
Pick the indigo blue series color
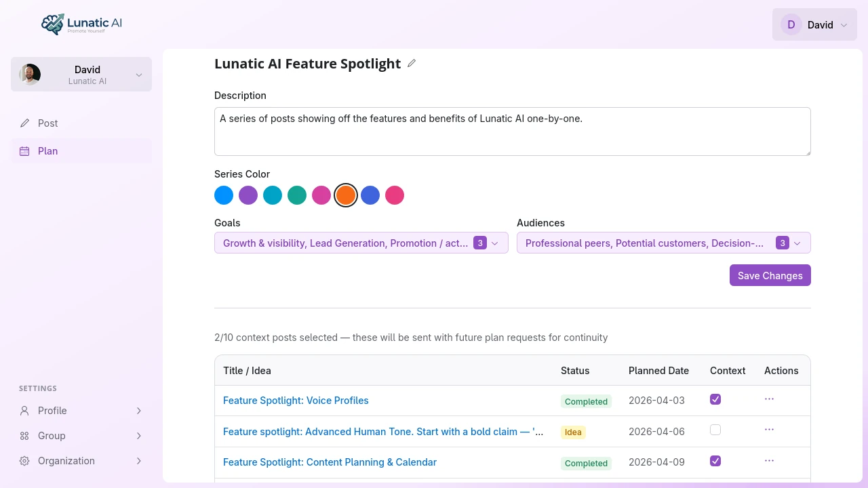click(370, 195)
